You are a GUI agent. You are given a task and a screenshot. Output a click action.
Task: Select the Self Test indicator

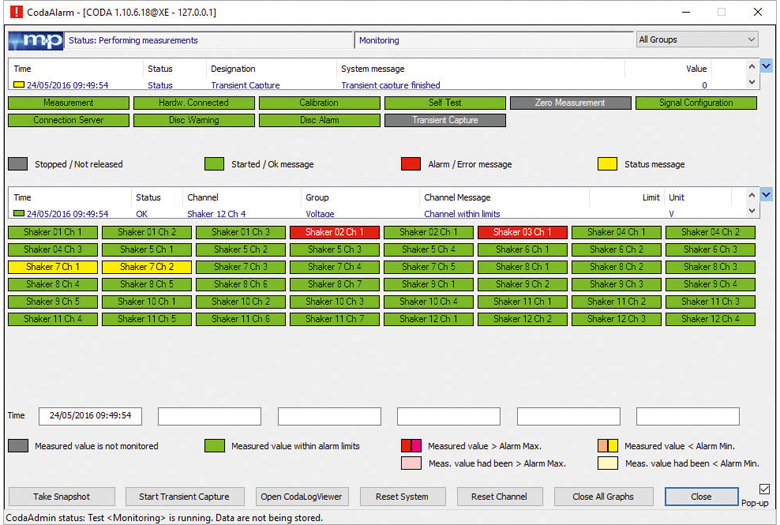[445, 103]
